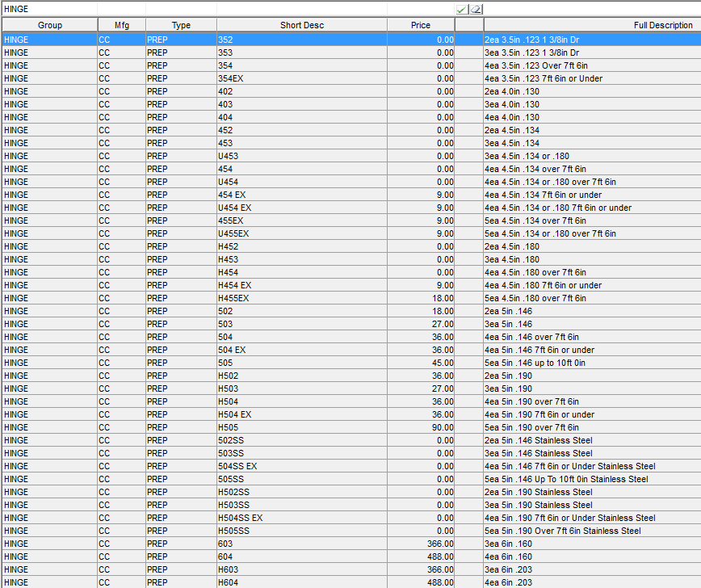Click the Short Desc column header
Viewport: 701px width, 588px height.
pos(301,25)
